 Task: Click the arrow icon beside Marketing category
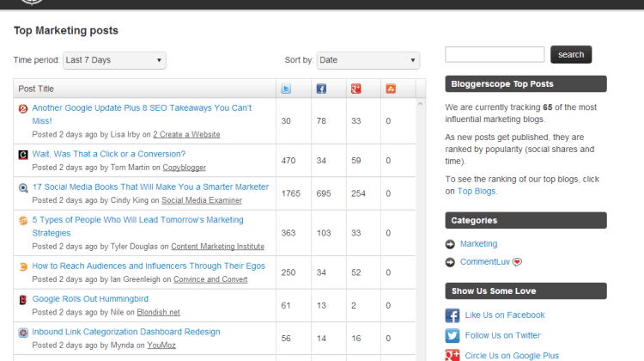point(450,244)
